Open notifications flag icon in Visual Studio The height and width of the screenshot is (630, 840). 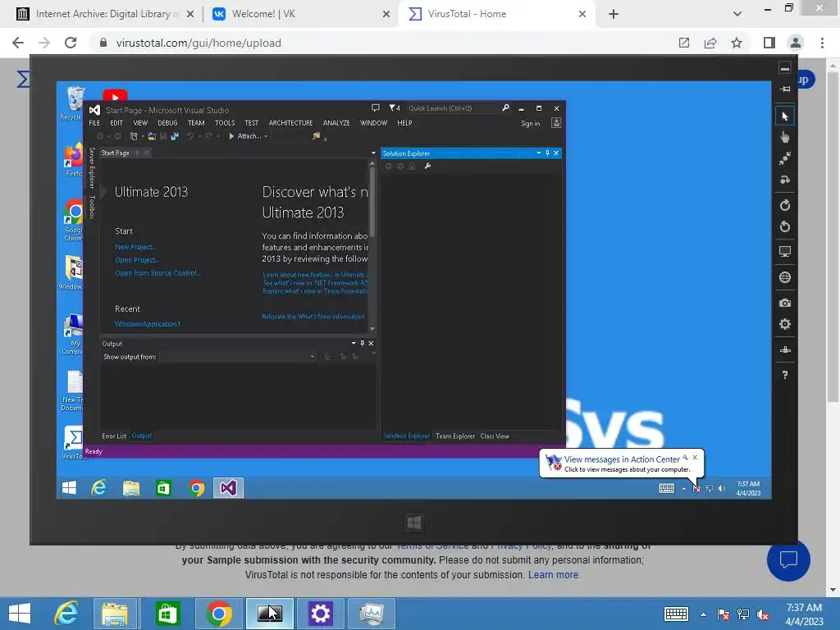(x=395, y=108)
